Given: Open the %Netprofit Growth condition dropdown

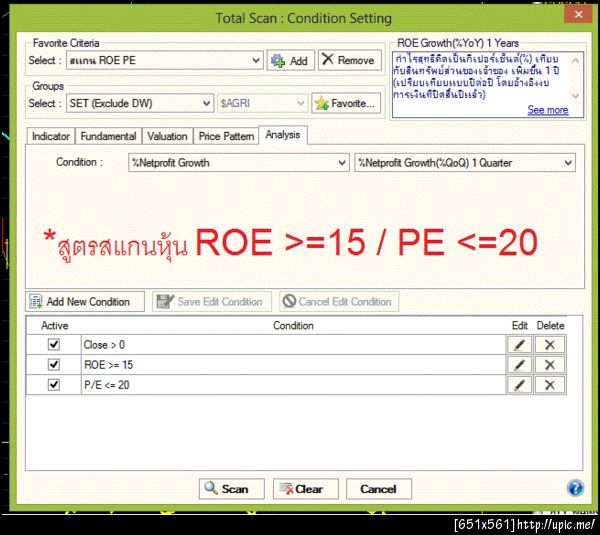Looking at the screenshot, I should pyautogui.click(x=238, y=163).
